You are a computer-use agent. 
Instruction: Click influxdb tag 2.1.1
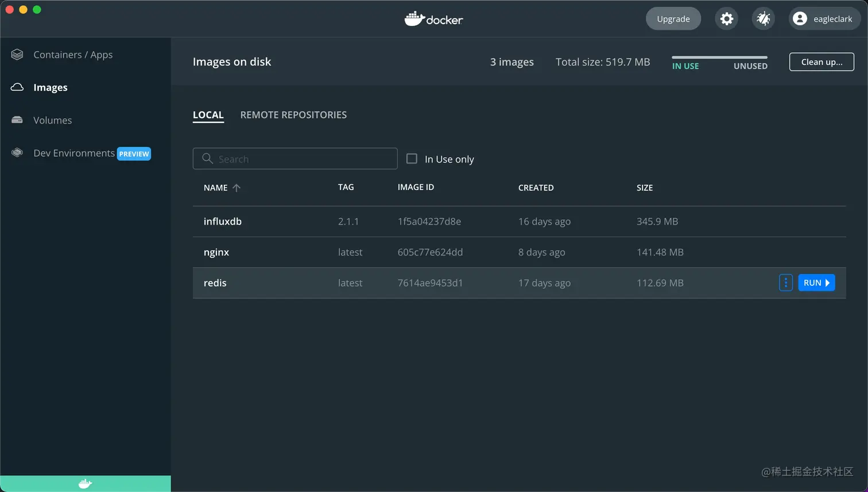coord(348,221)
